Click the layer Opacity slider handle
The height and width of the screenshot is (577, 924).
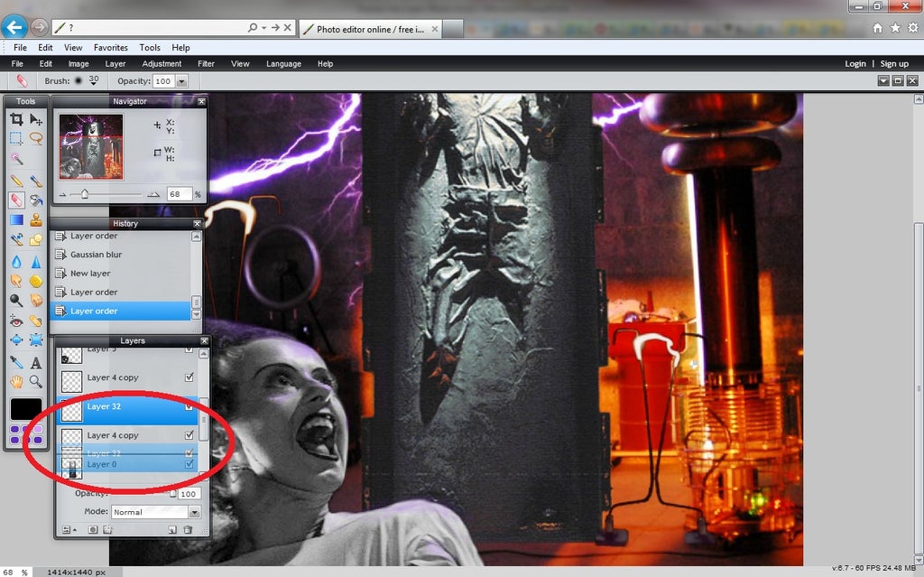pos(172,493)
